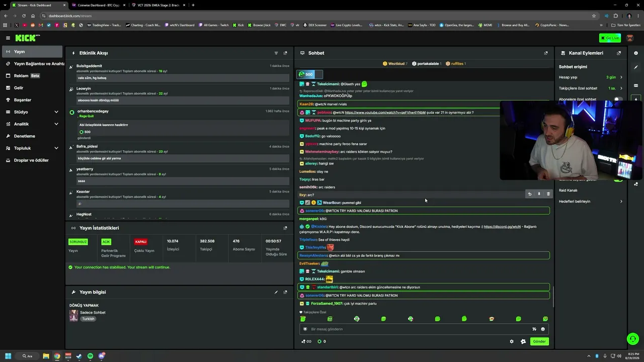644x362 pixels.
Task: Open Yayın Bağlantısı ve Anahtarı sidebar item
Action: [31, 63]
